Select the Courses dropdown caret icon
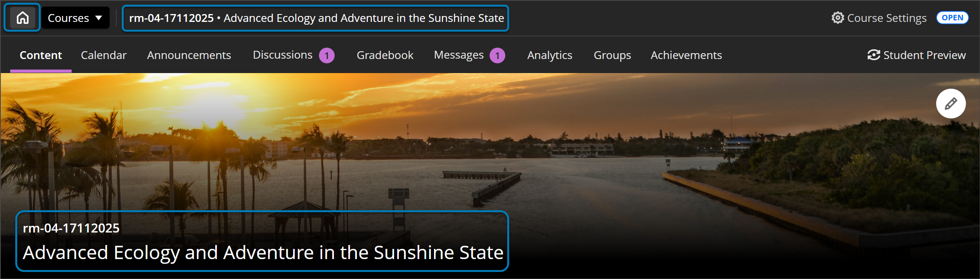 (x=99, y=17)
